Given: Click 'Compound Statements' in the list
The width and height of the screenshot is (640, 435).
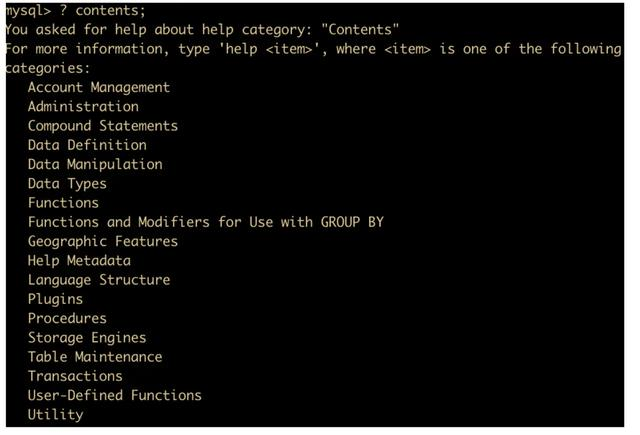Looking at the screenshot, I should coord(103,126).
